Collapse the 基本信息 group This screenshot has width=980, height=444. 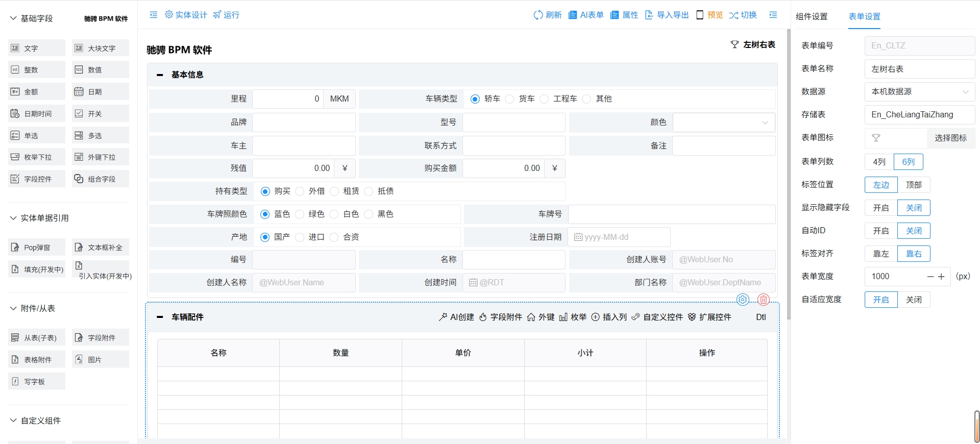click(x=160, y=75)
